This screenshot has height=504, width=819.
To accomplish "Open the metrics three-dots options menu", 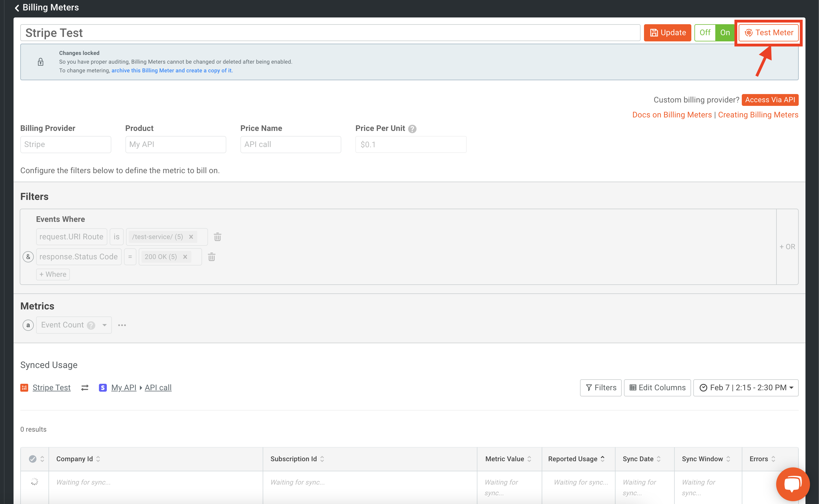I will [122, 325].
